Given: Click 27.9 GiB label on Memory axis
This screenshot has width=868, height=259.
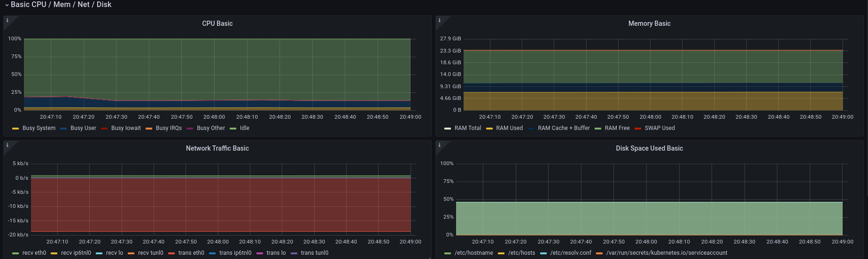Looking at the screenshot, I should (x=450, y=38).
